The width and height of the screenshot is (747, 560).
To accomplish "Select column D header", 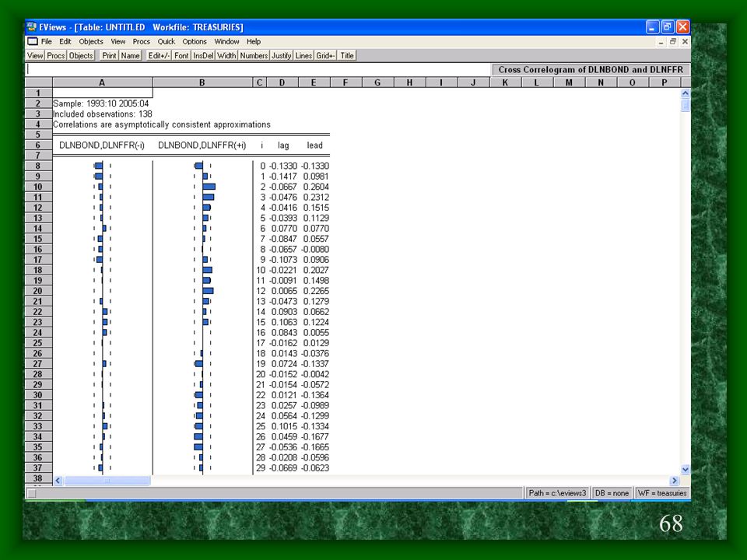I will (x=282, y=82).
